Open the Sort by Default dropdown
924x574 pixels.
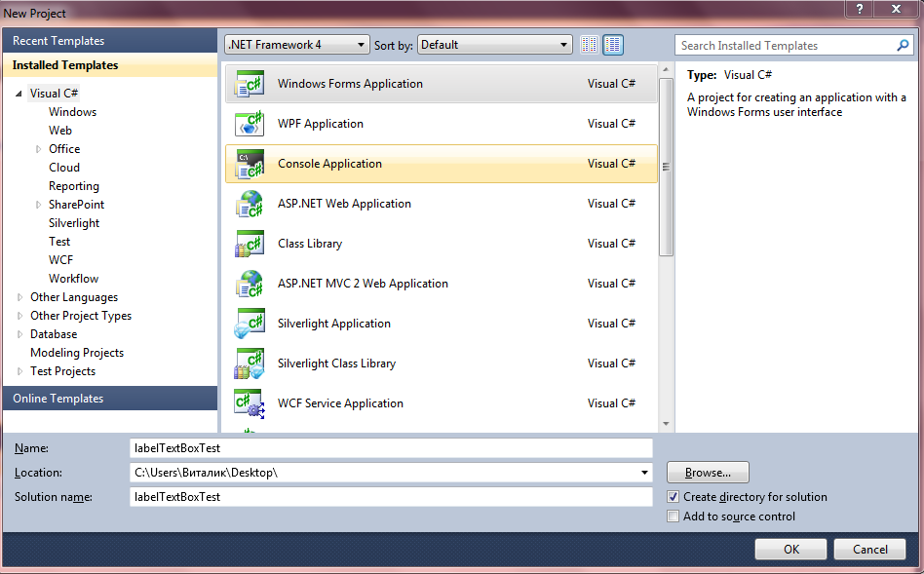[x=495, y=45]
